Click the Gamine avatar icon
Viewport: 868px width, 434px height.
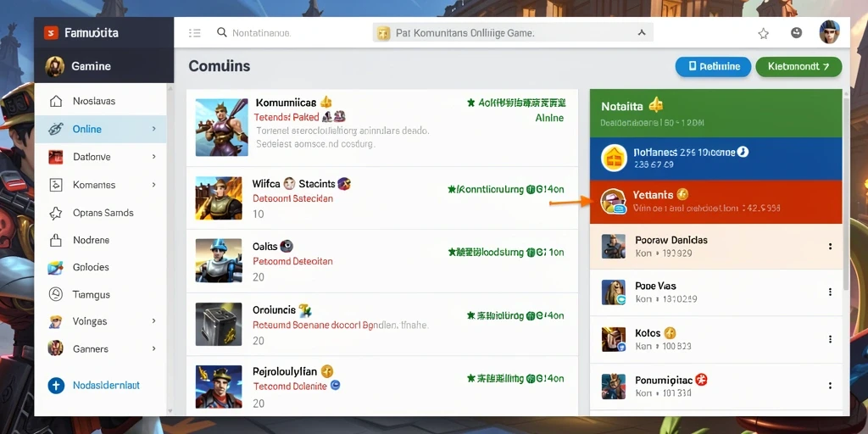click(x=55, y=66)
